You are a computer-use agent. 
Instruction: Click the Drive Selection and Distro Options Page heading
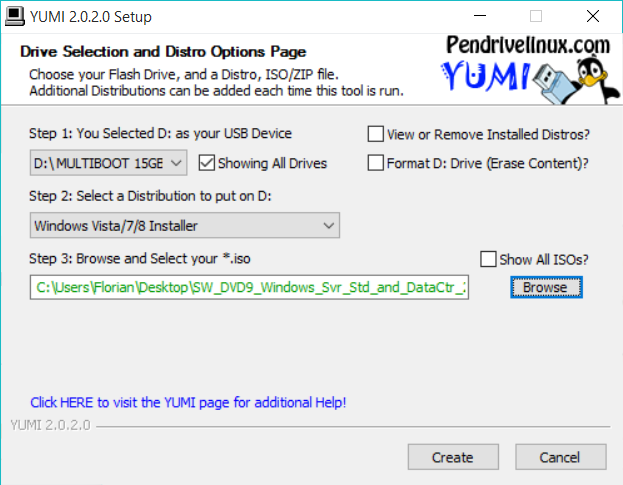coord(163,52)
